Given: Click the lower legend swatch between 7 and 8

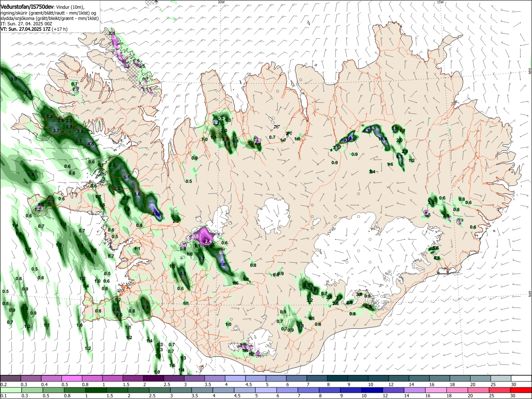Looking at the screenshot, I should 308,390.
